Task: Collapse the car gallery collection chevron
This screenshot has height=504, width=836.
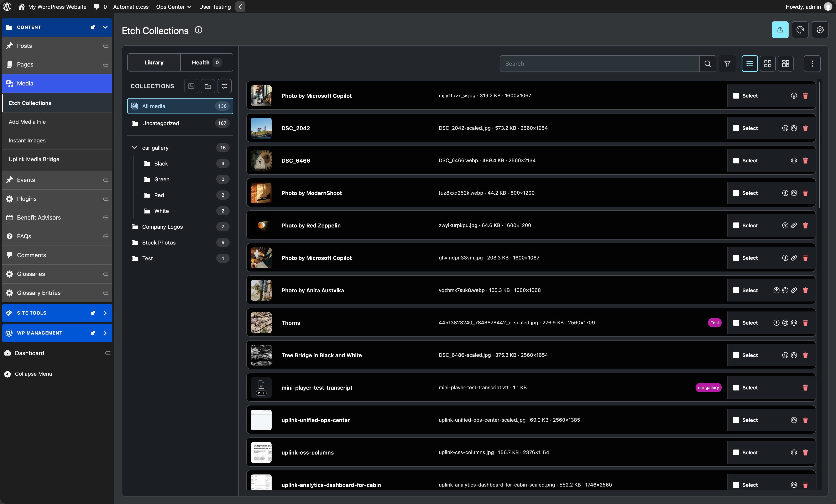Action: [x=134, y=148]
